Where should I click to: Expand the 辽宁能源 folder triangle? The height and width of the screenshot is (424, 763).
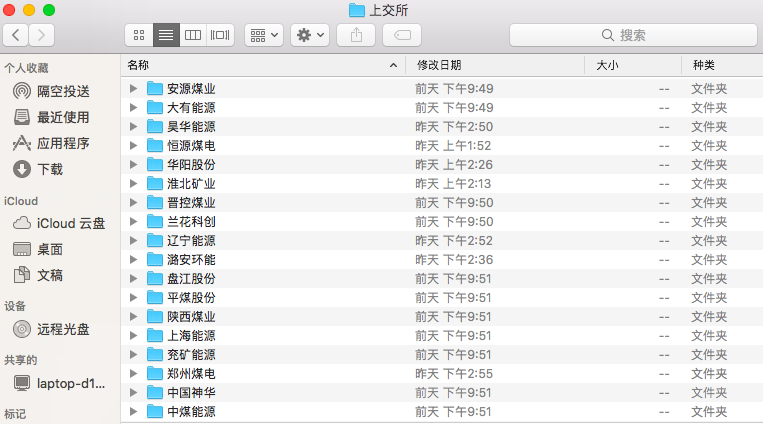pos(133,240)
